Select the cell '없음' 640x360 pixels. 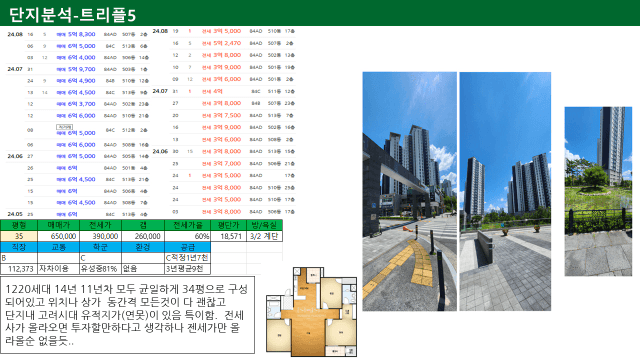[x=143, y=269]
